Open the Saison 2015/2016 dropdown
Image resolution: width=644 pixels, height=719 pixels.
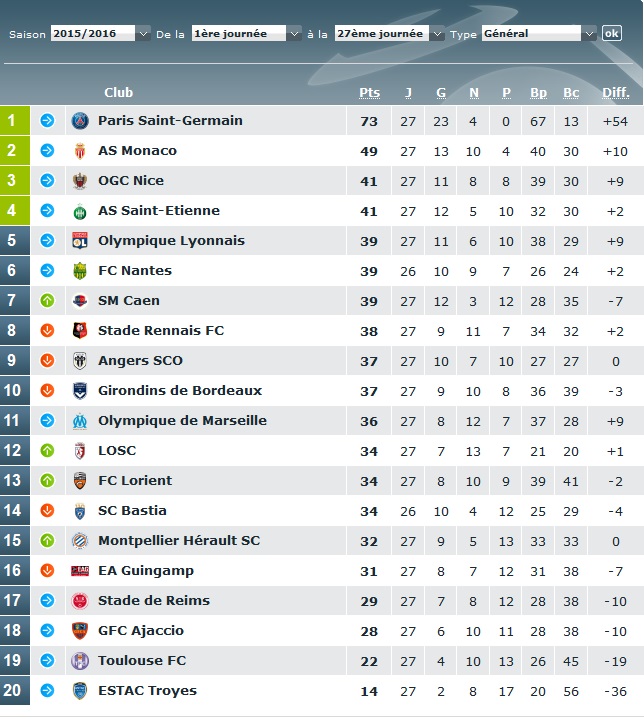[100, 33]
